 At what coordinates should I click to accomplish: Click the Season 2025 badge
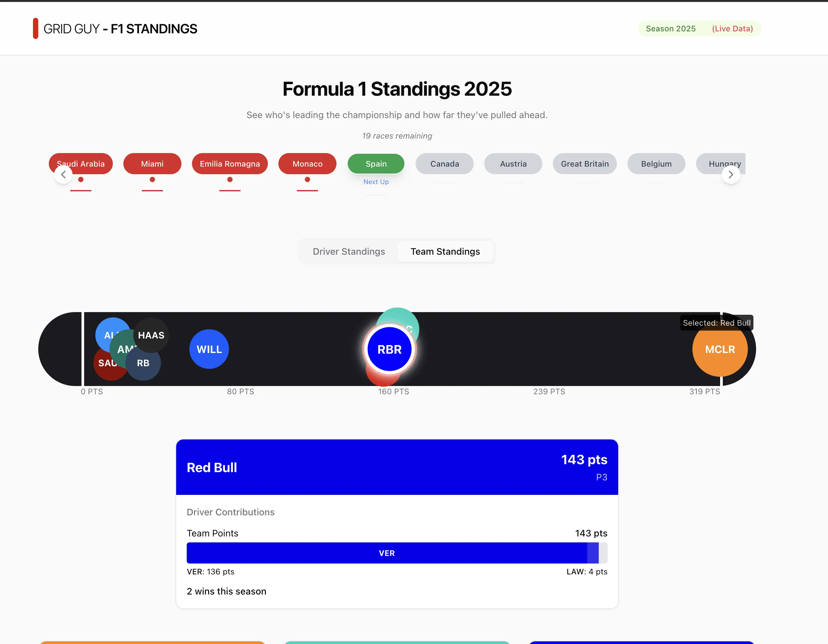pyautogui.click(x=671, y=28)
